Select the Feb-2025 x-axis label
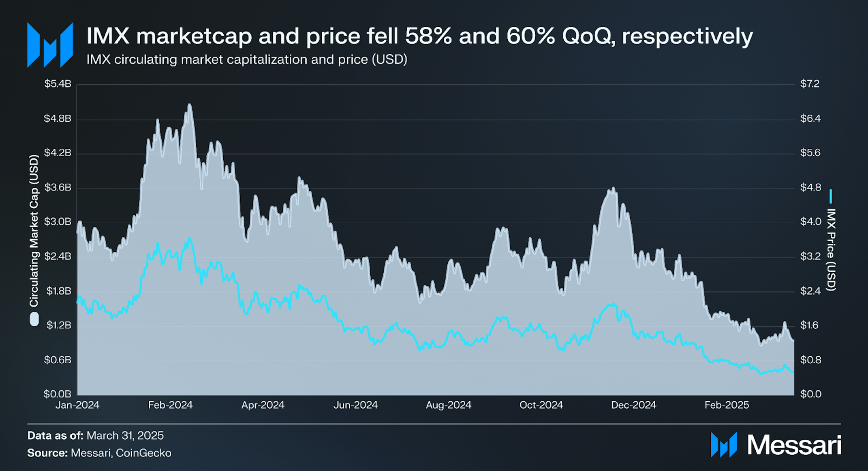The height and width of the screenshot is (471, 868). [727, 405]
